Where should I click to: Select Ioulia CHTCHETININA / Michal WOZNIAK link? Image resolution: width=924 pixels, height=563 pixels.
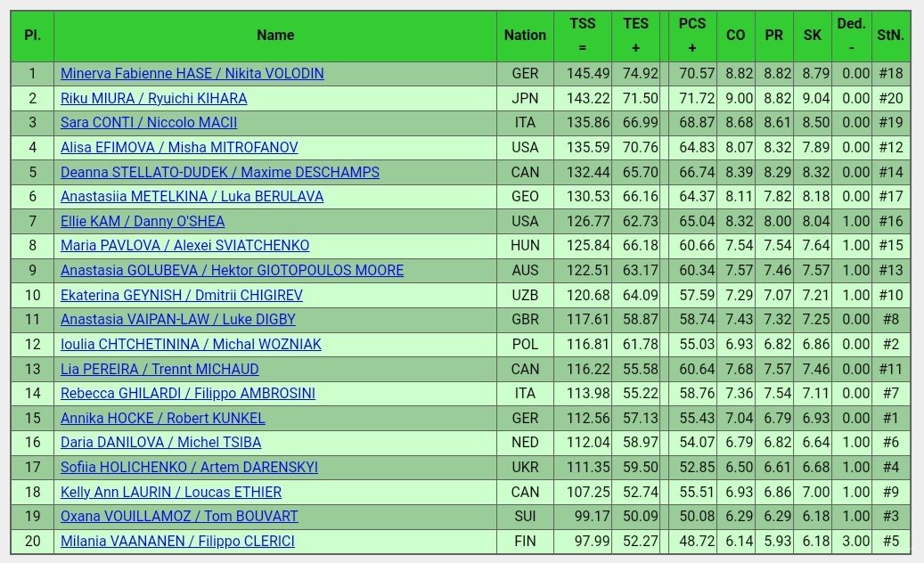tap(191, 344)
